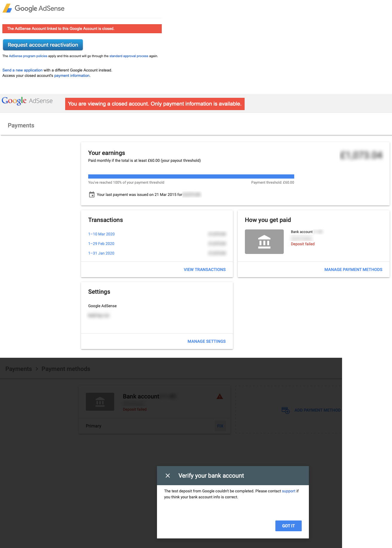Click the earnings payment threshold progress bar

[x=191, y=176]
